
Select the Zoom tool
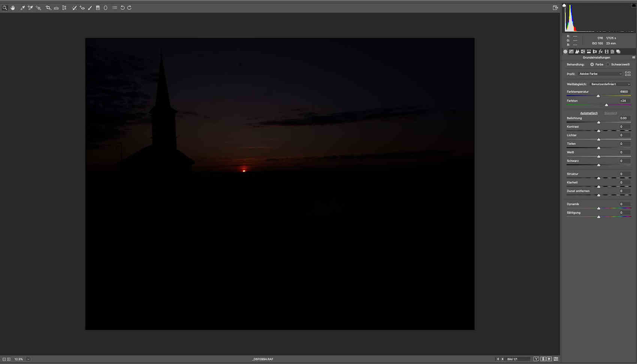click(5, 8)
